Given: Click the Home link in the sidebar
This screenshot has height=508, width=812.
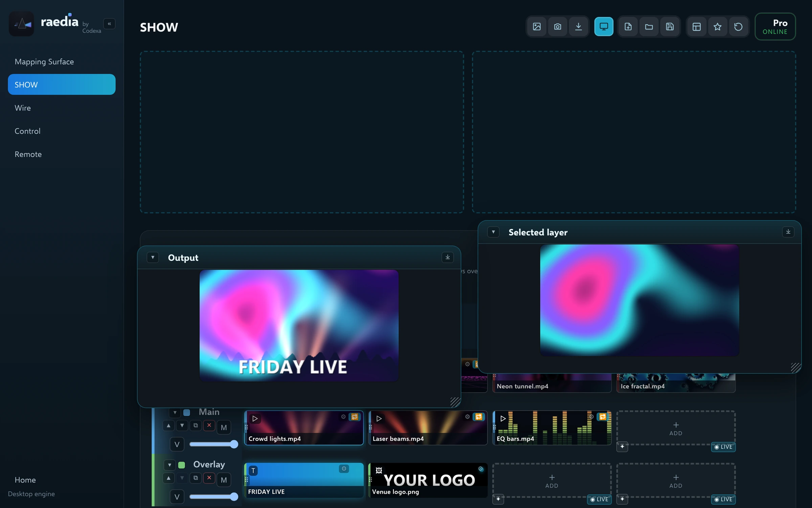Looking at the screenshot, I should coord(25,480).
